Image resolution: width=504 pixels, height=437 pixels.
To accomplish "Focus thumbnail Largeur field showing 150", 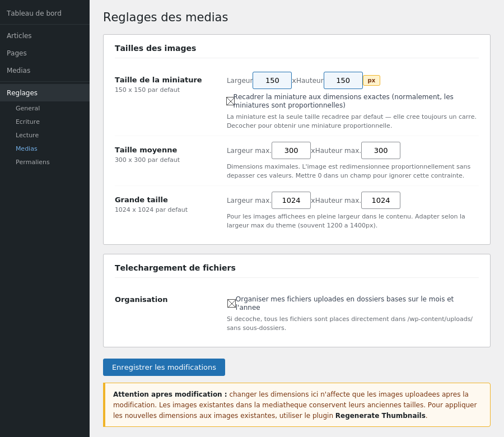I will coord(272,80).
